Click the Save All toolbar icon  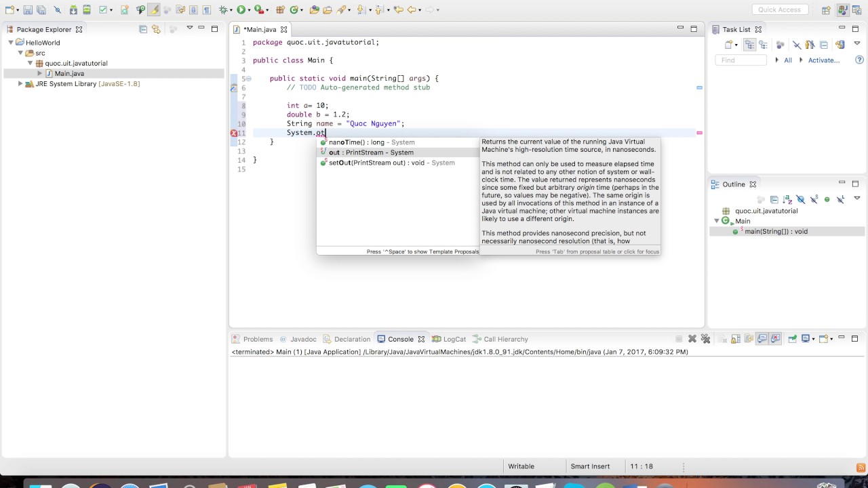point(41,9)
